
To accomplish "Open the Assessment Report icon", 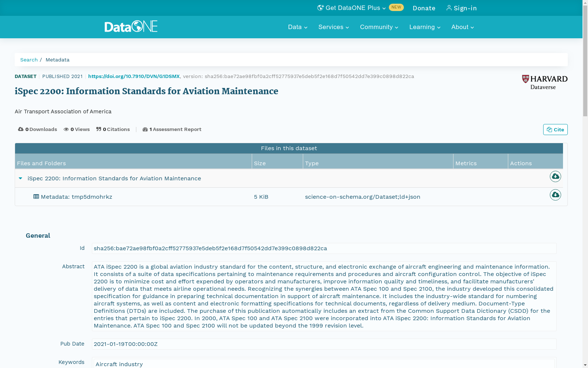I will click(x=146, y=129).
